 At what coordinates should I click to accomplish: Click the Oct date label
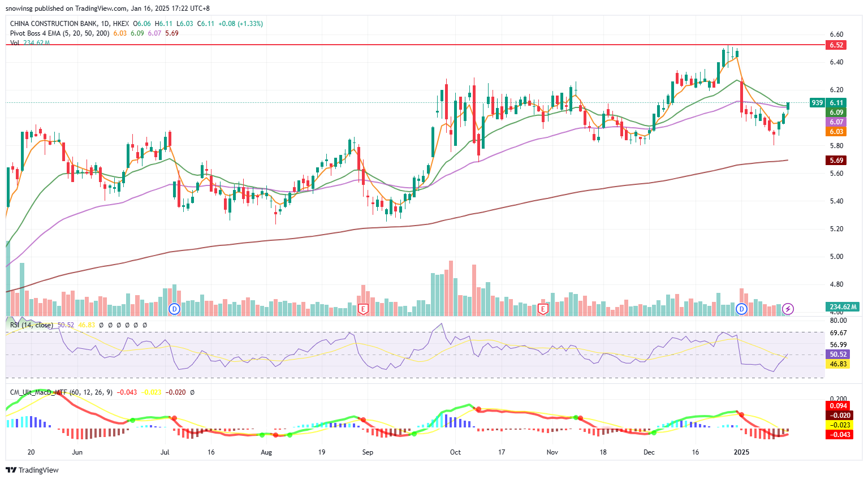(455, 452)
